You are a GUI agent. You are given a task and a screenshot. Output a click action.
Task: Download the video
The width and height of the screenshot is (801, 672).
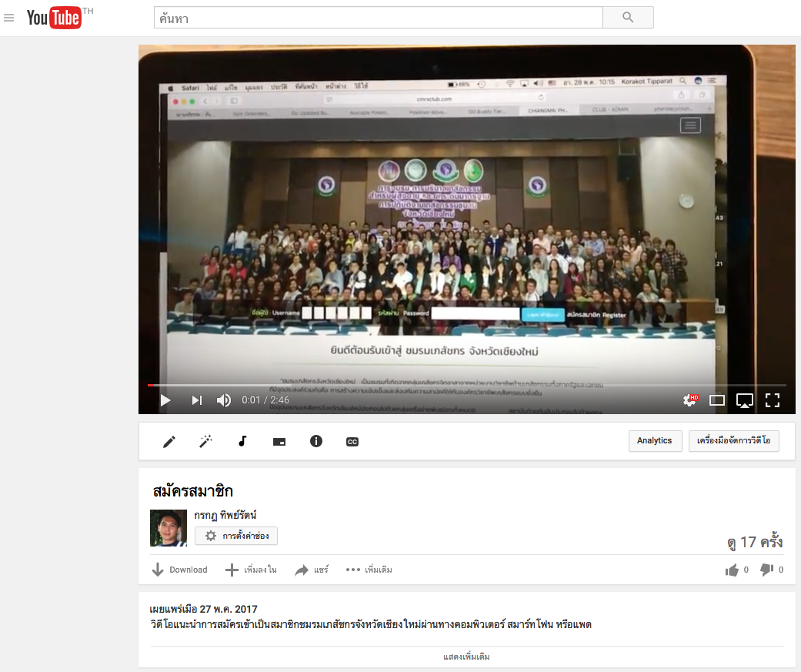[x=180, y=570]
